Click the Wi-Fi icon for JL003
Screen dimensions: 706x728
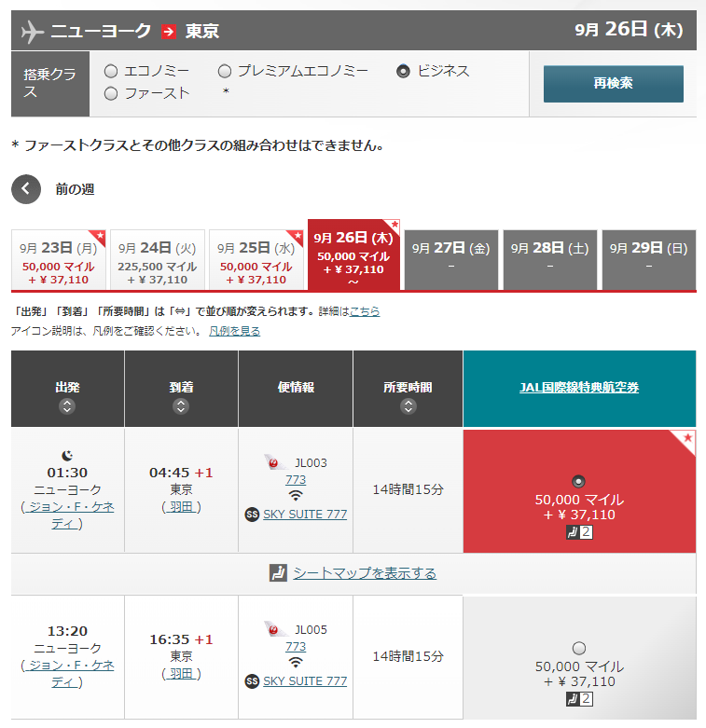296,496
